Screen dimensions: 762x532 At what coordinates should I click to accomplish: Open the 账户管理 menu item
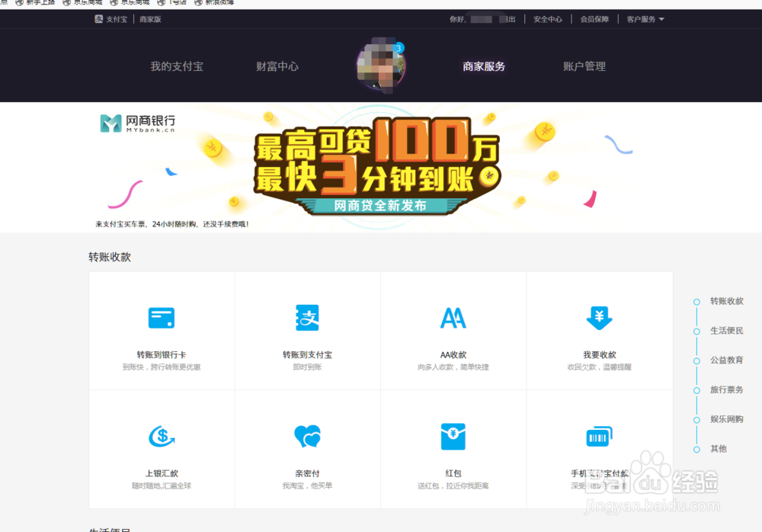(x=583, y=66)
